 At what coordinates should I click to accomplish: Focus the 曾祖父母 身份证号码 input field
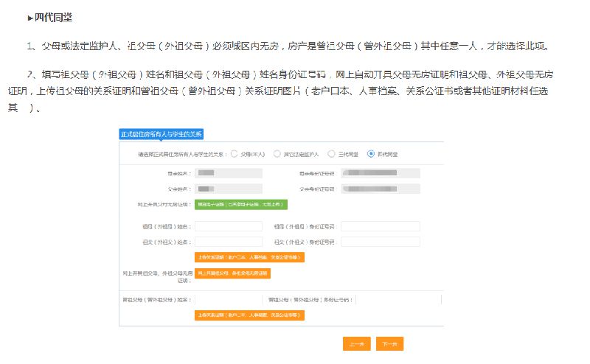(398, 300)
